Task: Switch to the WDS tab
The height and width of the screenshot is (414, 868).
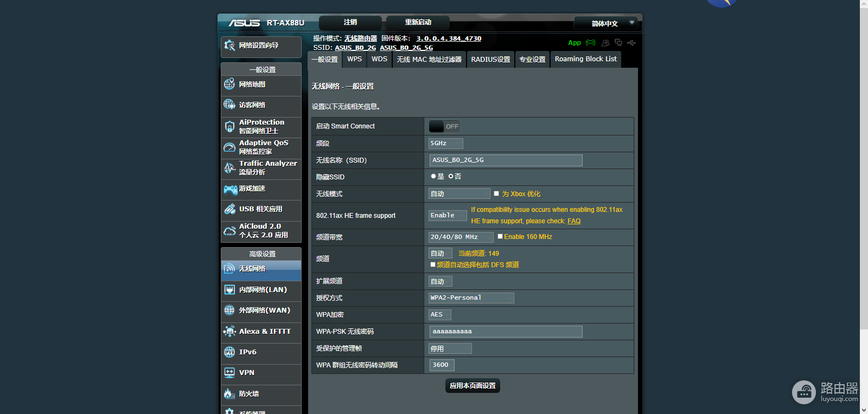Action: pyautogui.click(x=380, y=59)
